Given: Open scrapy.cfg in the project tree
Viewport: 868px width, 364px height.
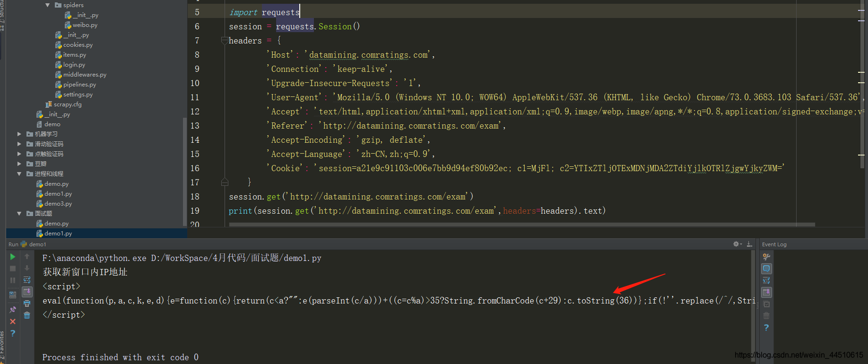Looking at the screenshot, I should point(68,104).
